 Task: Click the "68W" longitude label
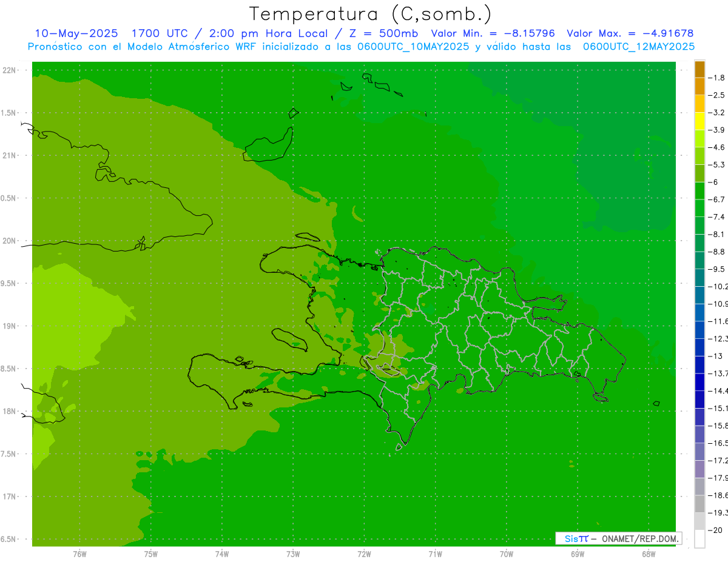649,554
